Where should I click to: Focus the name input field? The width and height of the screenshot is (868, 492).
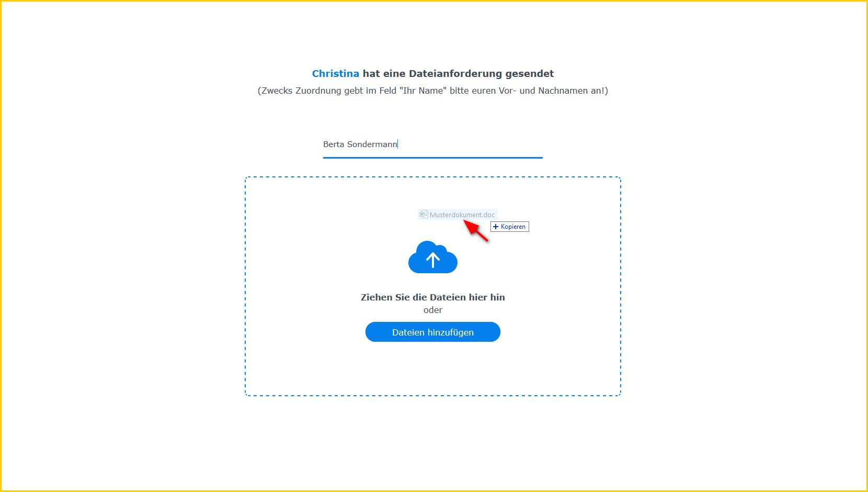[x=432, y=144]
